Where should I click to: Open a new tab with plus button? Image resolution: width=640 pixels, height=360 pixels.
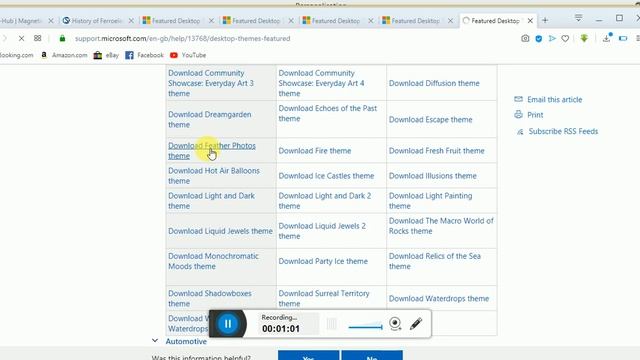545,20
